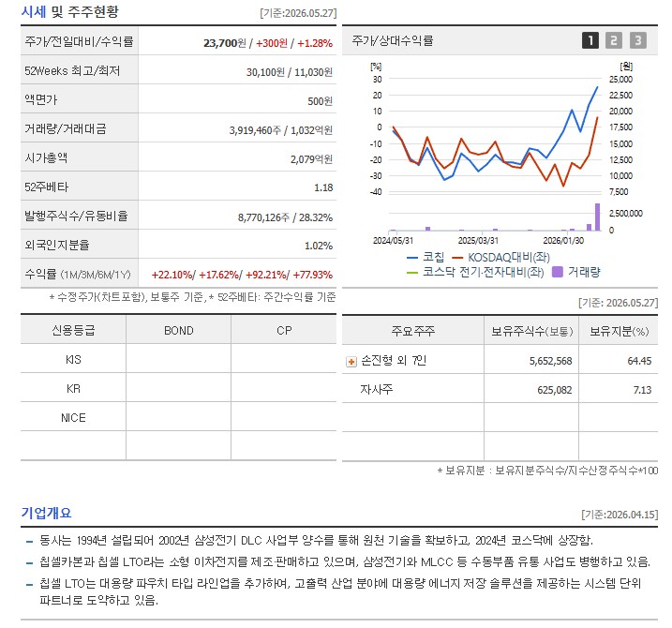Image resolution: width=672 pixels, height=628 pixels.
Task: Click the 5,652,568 shares value
Action: tap(551, 361)
